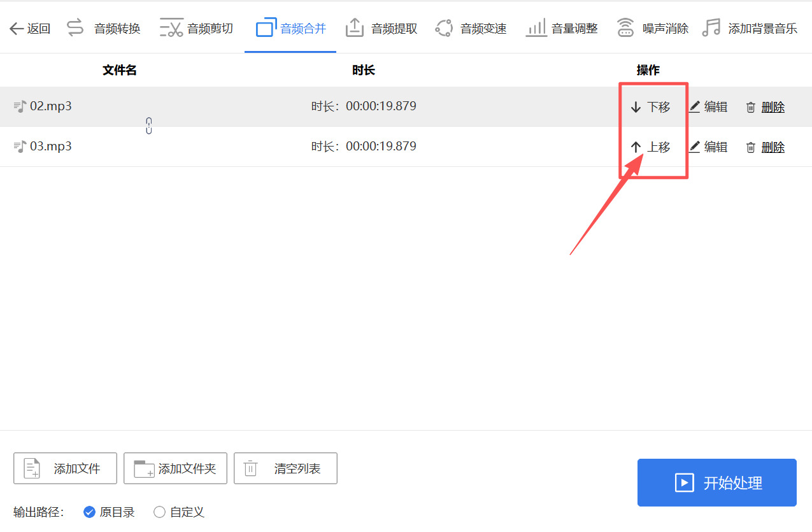Open the 音频提取 tab
Viewport: 812px width, 532px height.
tap(381, 28)
